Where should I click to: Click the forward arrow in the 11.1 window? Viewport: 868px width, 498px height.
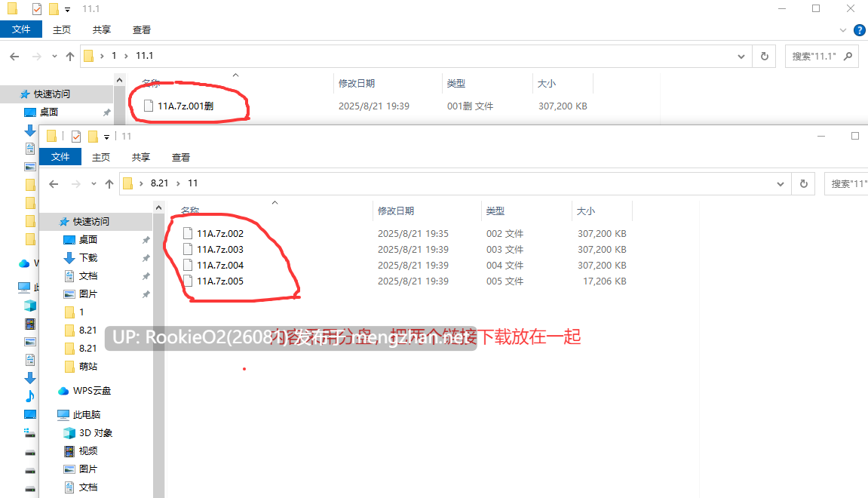click(x=36, y=57)
